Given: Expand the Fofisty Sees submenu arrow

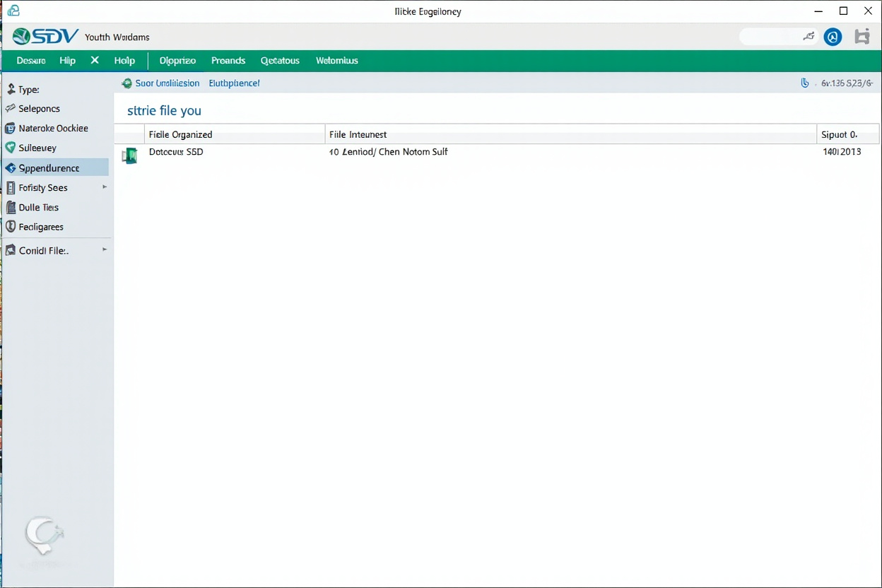Looking at the screenshot, I should coord(105,187).
